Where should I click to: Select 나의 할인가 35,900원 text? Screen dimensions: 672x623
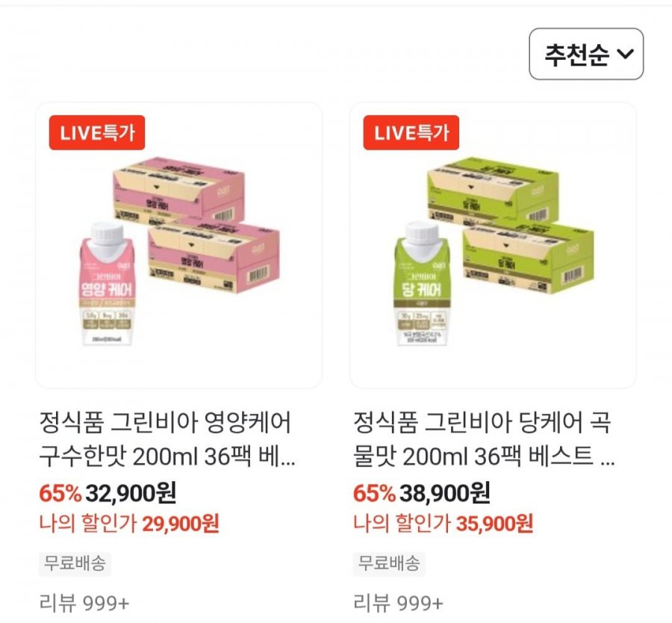[443, 524]
